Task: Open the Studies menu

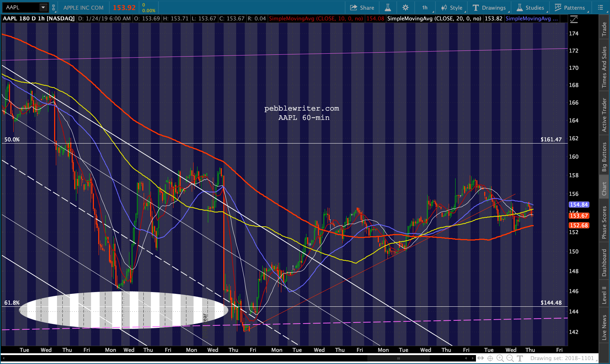Action: coord(531,8)
